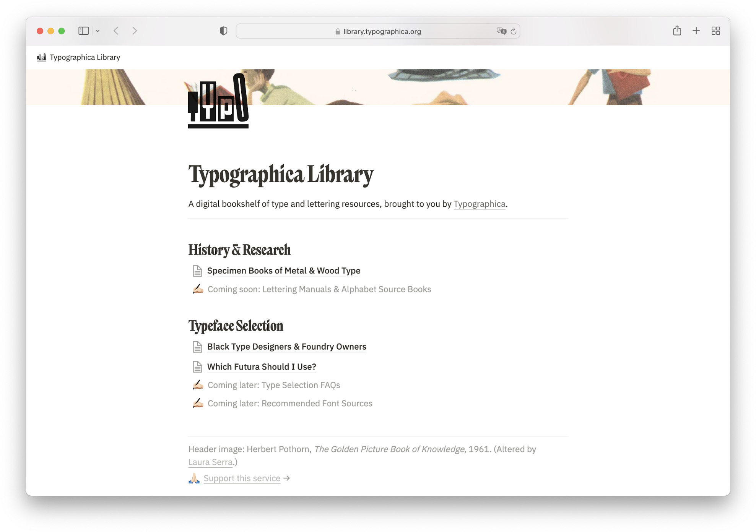
Task: Open the Typographica link in the description
Action: (x=479, y=204)
